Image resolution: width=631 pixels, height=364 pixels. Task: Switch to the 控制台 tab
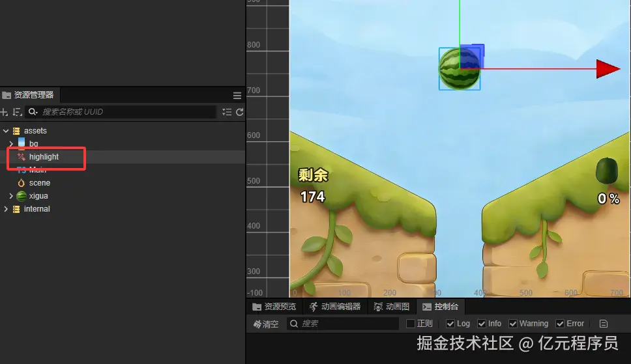click(x=441, y=307)
